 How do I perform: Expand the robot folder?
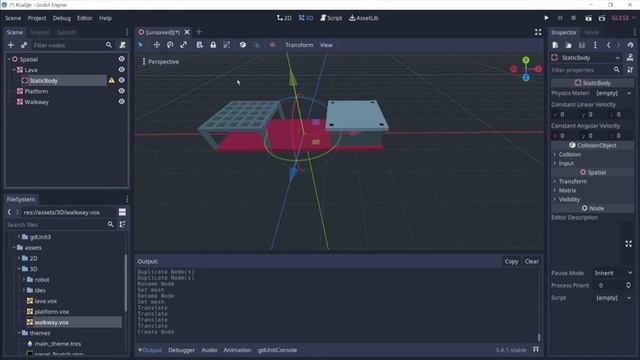pyautogui.click(x=24, y=280)
